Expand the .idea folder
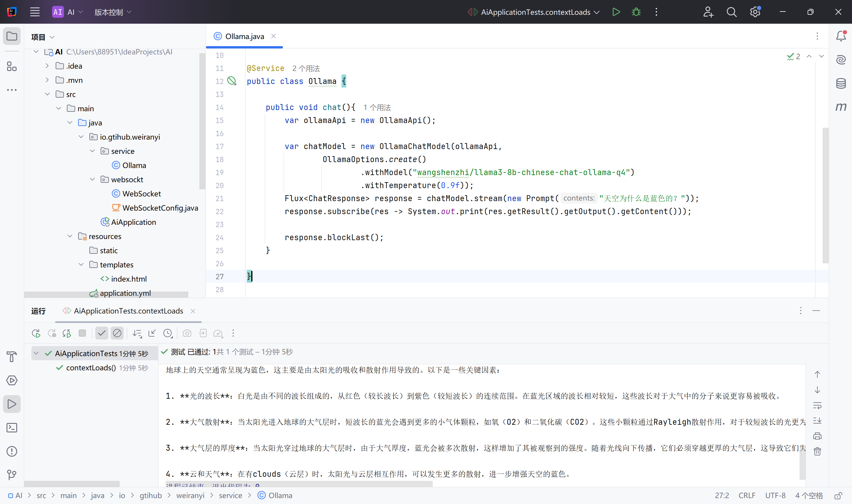The width and height of the screenshot is (852, 504). pos(47,66)
